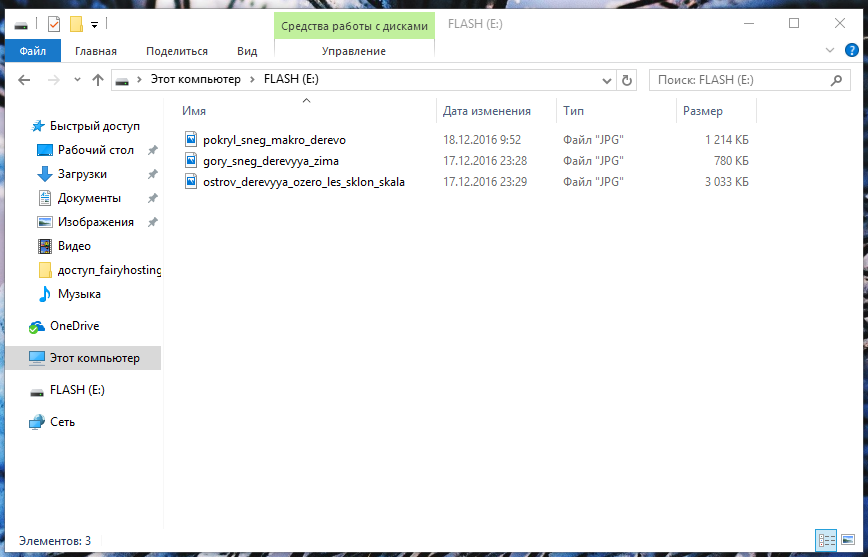Viewport: 868px width, 557px height.
Task: Click the Properties icon in quick access toolbar
Action: 54,24
